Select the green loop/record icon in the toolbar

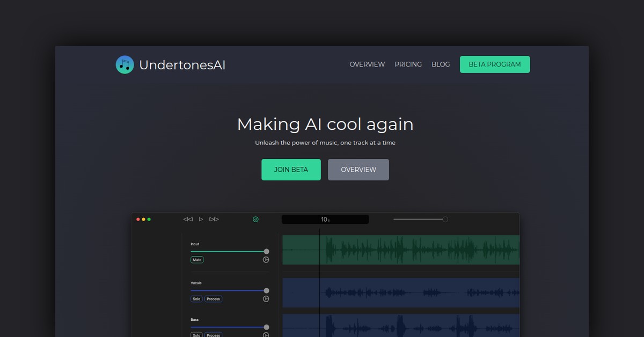(x=255, y=219)
